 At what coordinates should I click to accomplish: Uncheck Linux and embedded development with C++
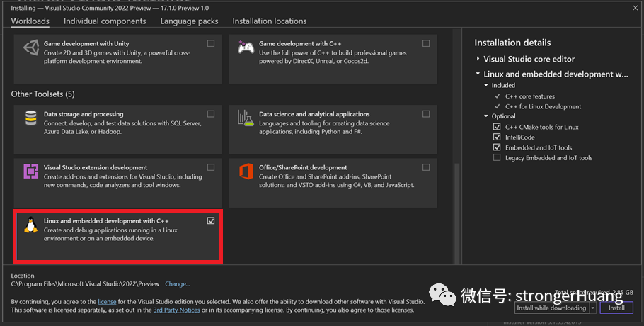pyautogui.click(x=211, y=221)
